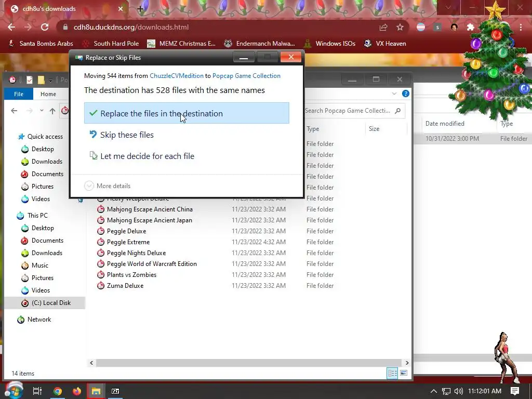532x399 pixels.
Task: Go up one folder level
Action: pos(52,111)
